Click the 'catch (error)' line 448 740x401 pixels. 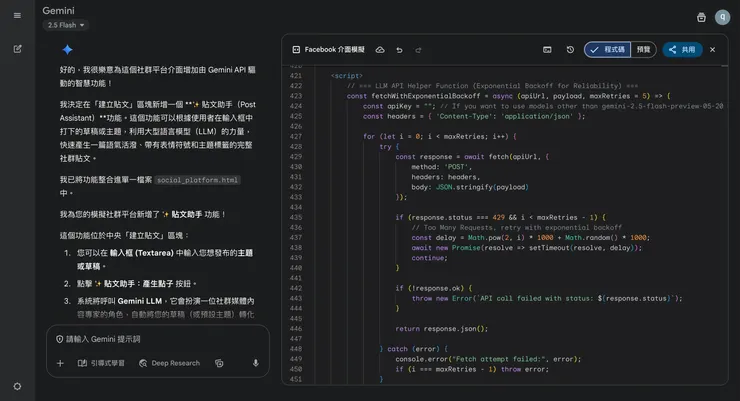pyautogui.click(x=413, y=349)
